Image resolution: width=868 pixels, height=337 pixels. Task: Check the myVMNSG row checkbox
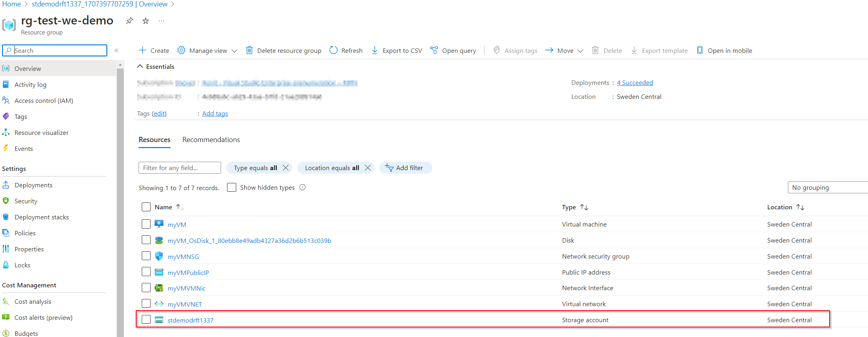[x=146, y=256]
